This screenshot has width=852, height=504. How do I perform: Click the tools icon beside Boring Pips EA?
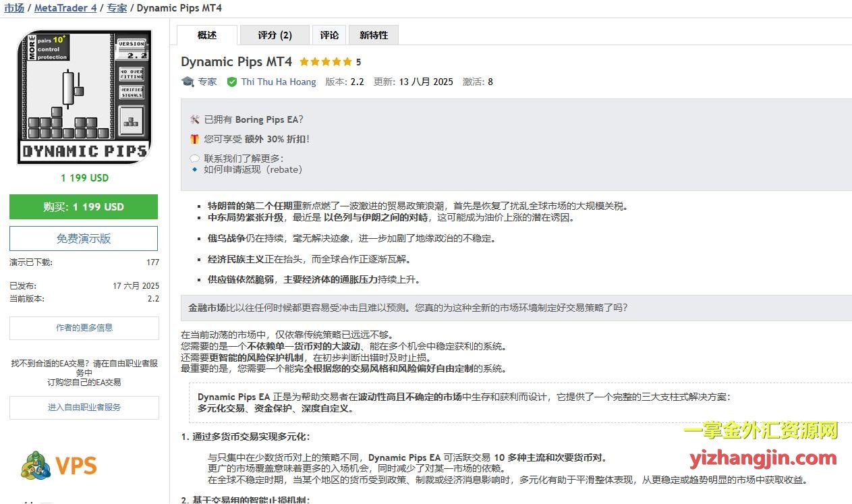194,119
